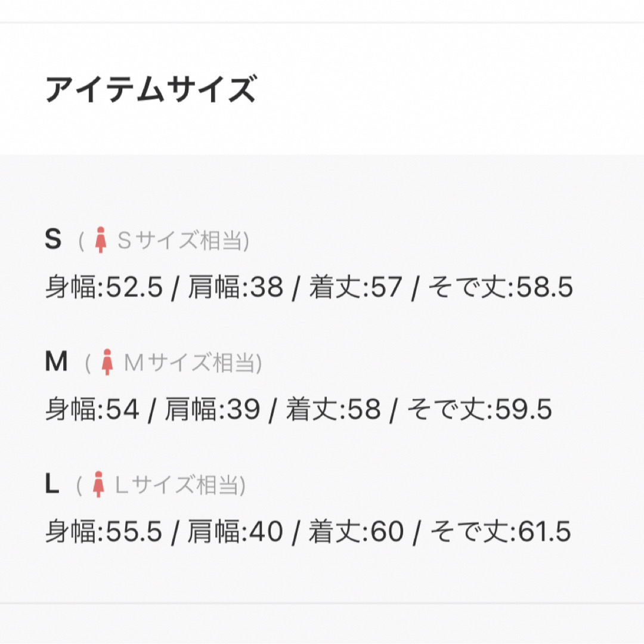Click the Mサイズ相当 gray text
The height and width of the screenshot is (644, 644).
click(x=190, y=363)
